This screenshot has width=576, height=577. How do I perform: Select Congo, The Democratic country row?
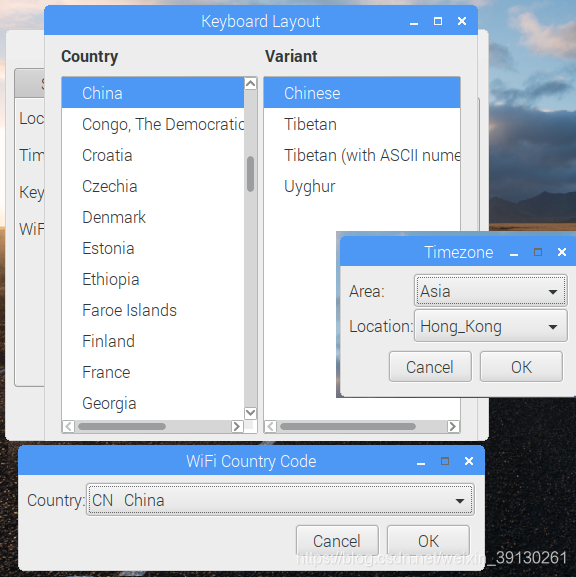(153, 124)
